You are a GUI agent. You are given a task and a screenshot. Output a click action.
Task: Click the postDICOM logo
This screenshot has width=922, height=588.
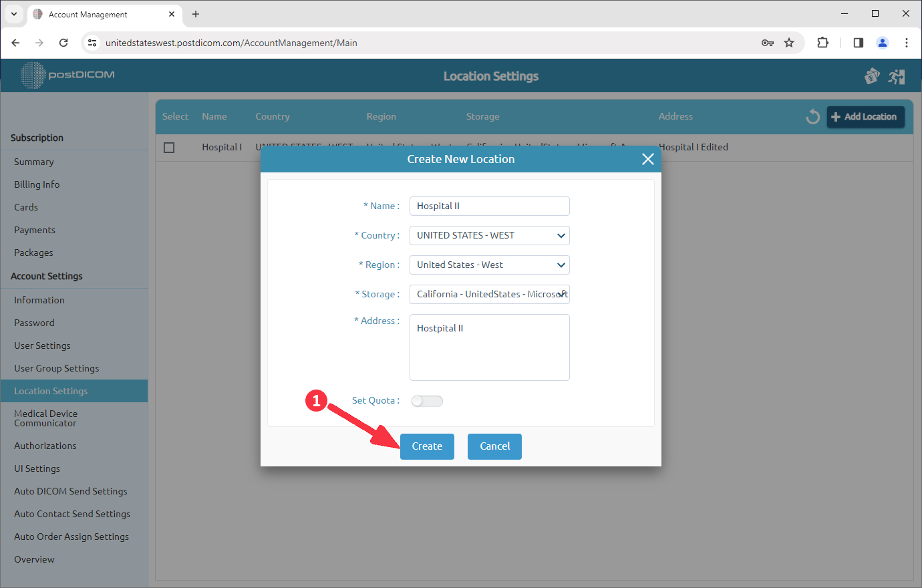[67, 76]
